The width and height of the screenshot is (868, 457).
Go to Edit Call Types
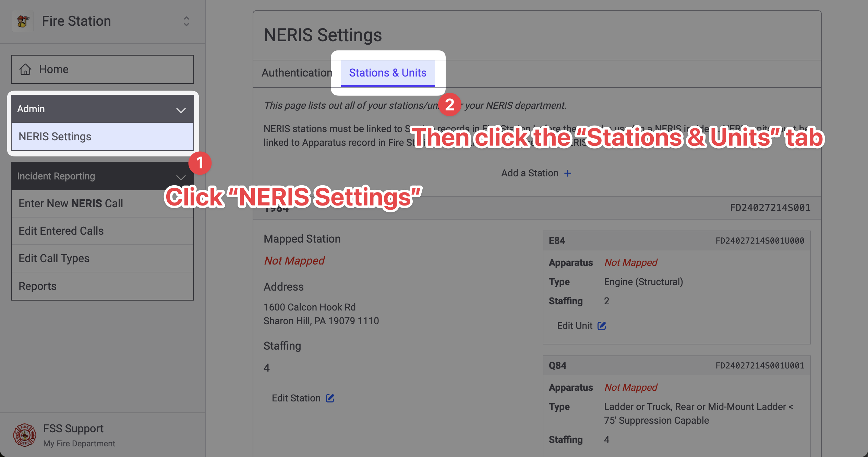pos(54,258)
